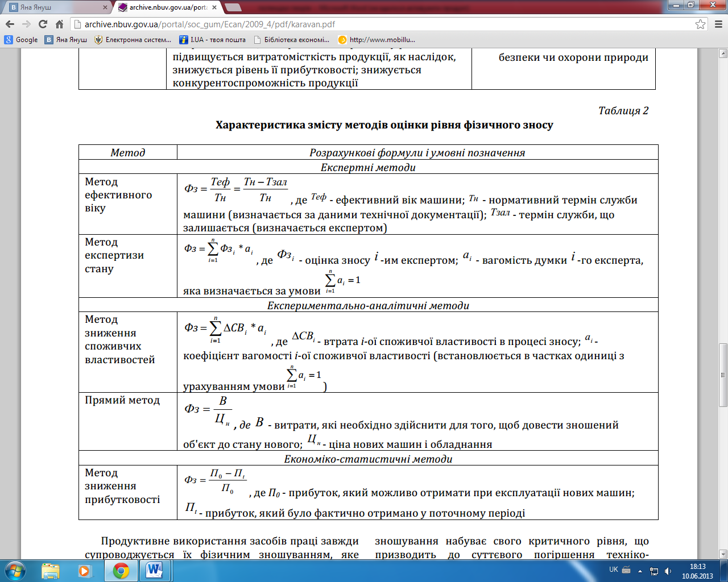Click the scrollbar up arrow
Image resolution: width=728 pixels, height=582 pixels.
point(723,54)
